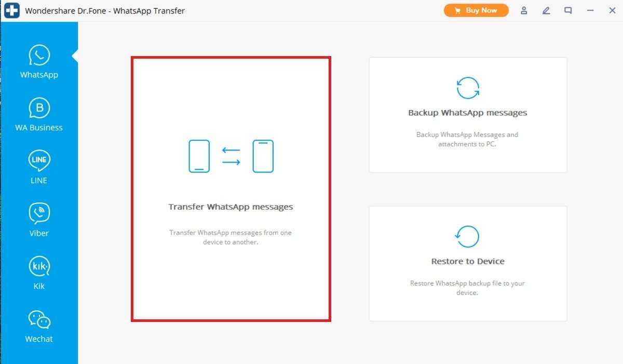Open the Transfer WhatsApp messages card
The image size is (623, 364).
pos(231,207)
